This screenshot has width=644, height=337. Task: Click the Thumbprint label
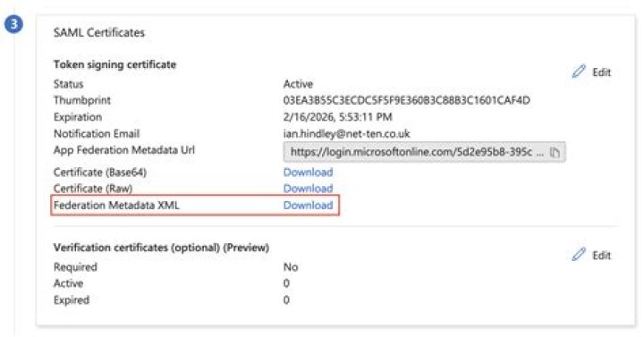coord(82,100)
